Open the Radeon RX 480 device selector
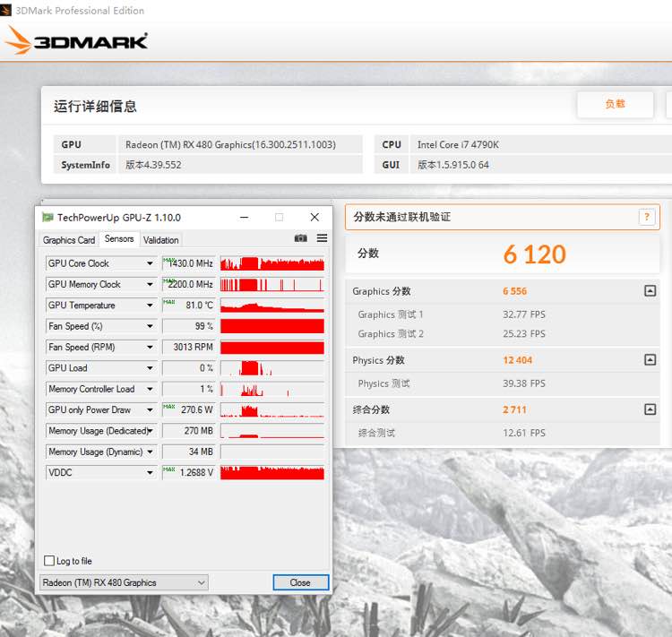The width and height of the screenshot is (672, 637). pyautogui.click(x=124, y=582)
